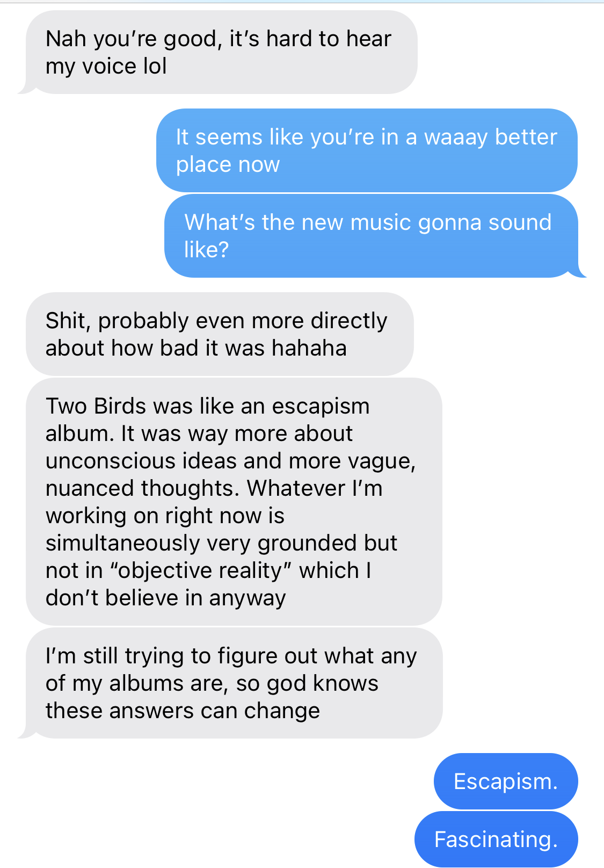Image resolution: width=604 pixels, height=868 pixels.
Task: Click the words "my voice lol"
Action: pos(106,67)
